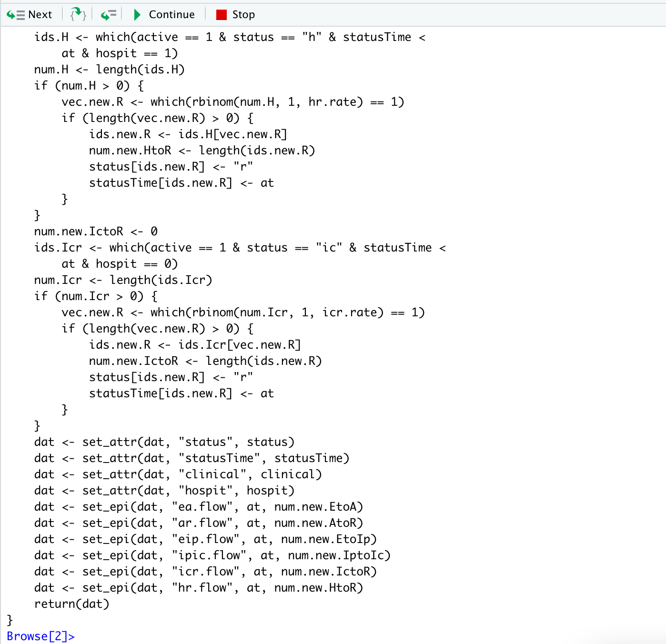Click the 'ids.H <- which(active' line
Viewport: 666px width, 644px height.
point(230,37)
